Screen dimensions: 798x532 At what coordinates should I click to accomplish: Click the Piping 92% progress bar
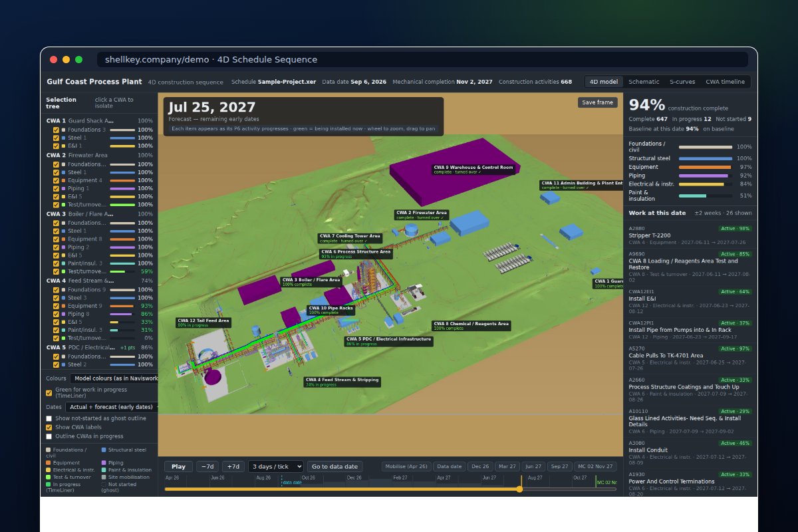(705, 176)
